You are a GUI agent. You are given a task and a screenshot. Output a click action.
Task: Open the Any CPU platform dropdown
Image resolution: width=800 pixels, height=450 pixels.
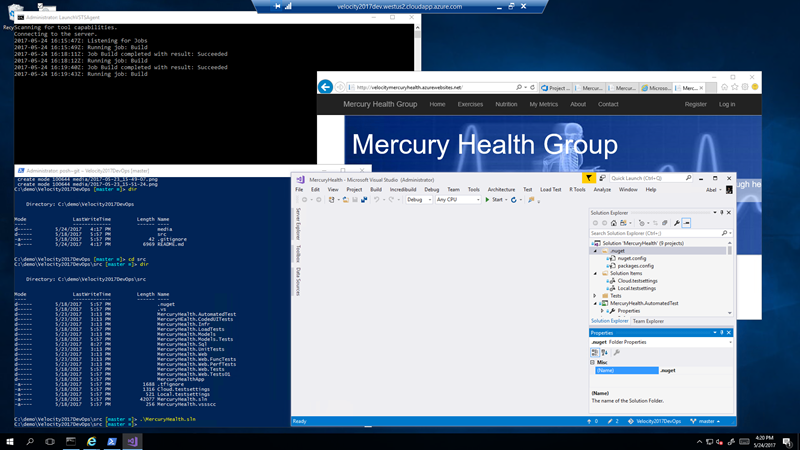pyautogui.click(x=458, y=200)
